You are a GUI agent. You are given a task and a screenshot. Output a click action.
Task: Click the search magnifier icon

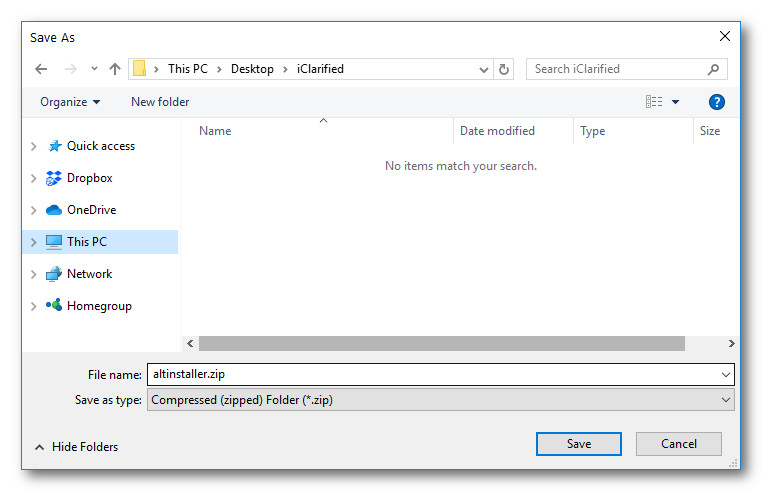713,69
